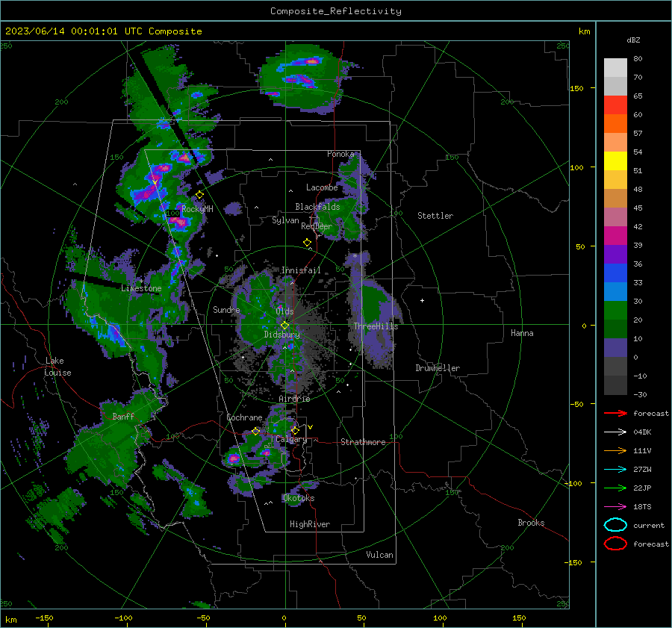
Task: Click the Calgary city label
Action: tap(291, 439)
